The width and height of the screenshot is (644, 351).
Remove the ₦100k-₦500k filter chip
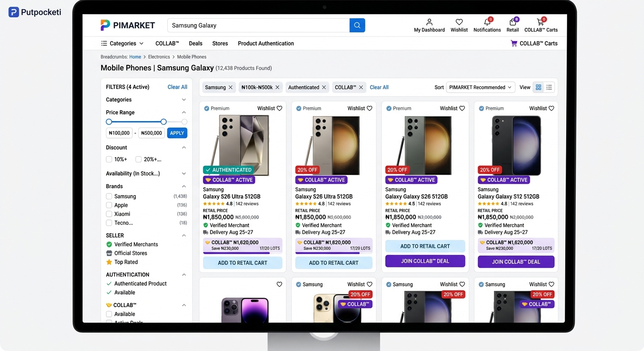pos(277,87)
